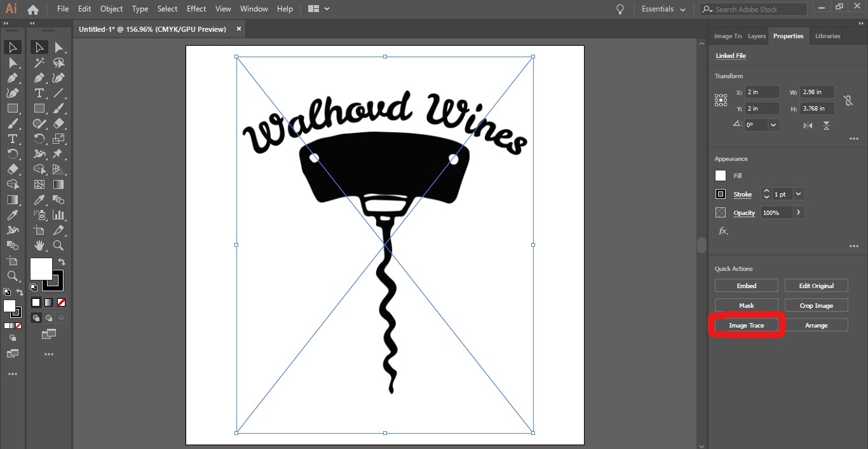Screen dimensions: 868x449
Task: Open the Window menu
Action: tap(254, 9)
